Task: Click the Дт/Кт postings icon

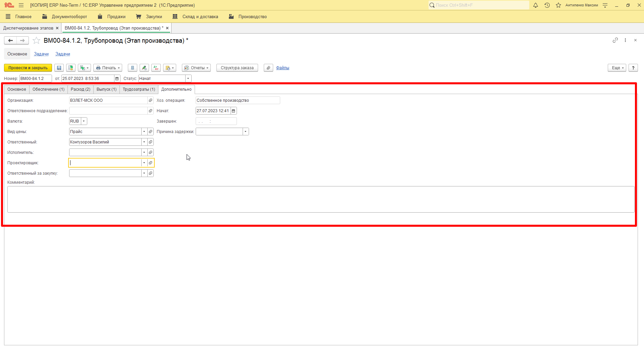Action: click(x=156, y=68)
